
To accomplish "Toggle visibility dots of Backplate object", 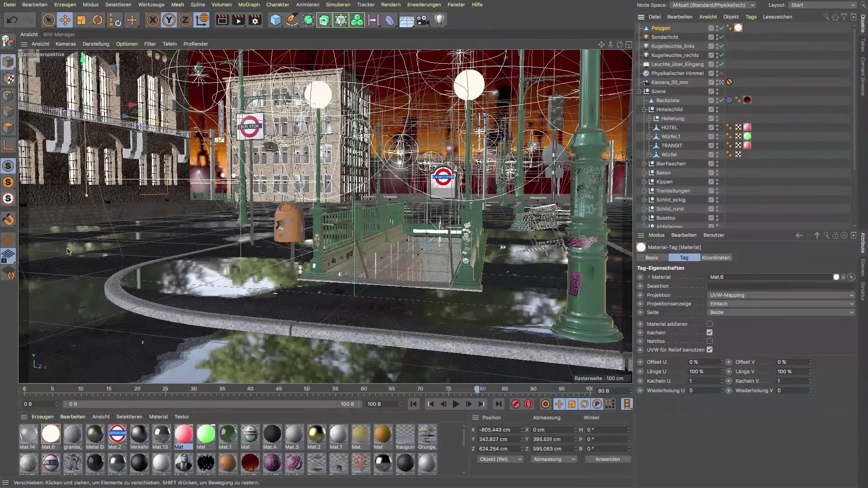I will coord(717,100).
